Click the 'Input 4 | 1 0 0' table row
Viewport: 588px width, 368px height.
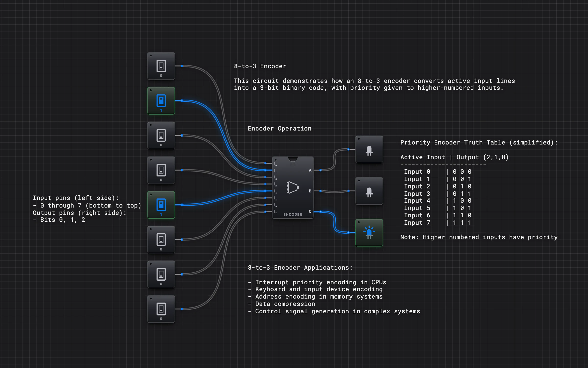point(438,201)
